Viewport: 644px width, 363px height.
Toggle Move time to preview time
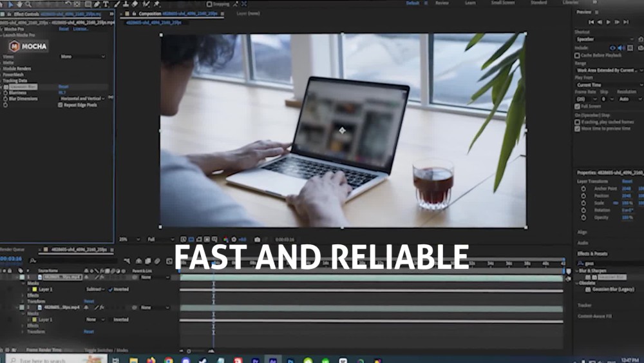(x=577, y=129)
